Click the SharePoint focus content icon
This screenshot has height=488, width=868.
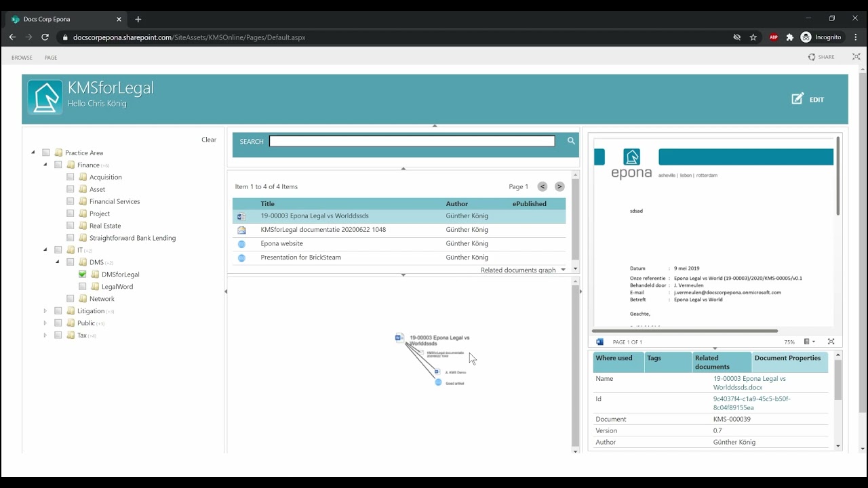pyautogui.click(x=856, y=57)
